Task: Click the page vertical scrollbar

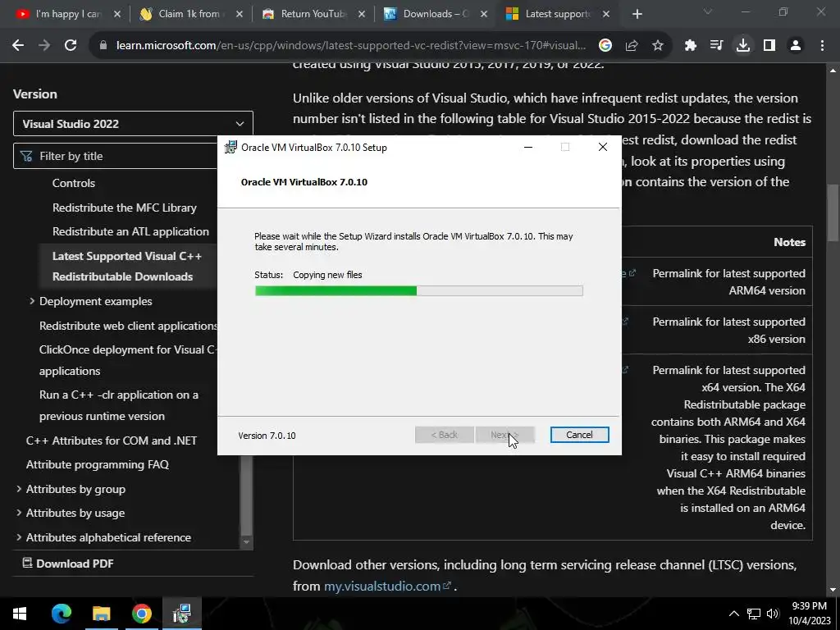Action: tap(833, 212)
